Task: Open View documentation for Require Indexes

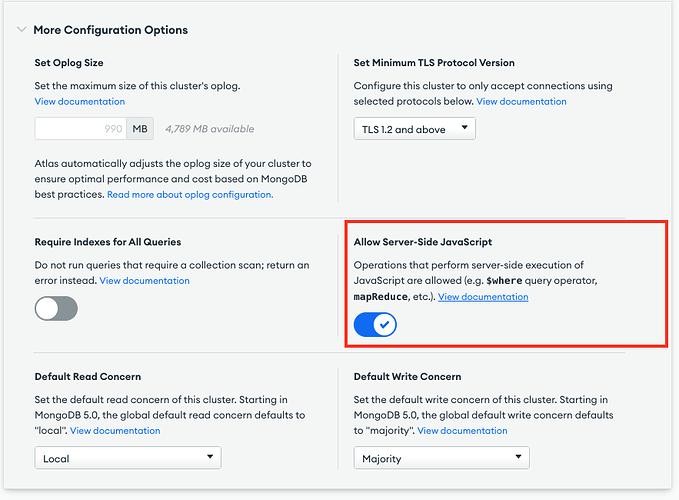Action: pyautogui.click(x=144, y=281)
